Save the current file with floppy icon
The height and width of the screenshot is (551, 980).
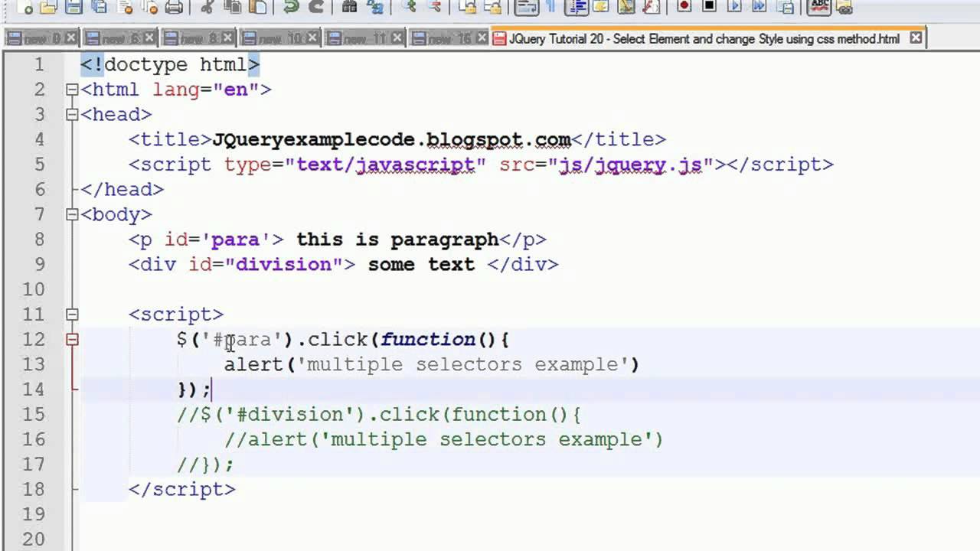click(73, 7)
